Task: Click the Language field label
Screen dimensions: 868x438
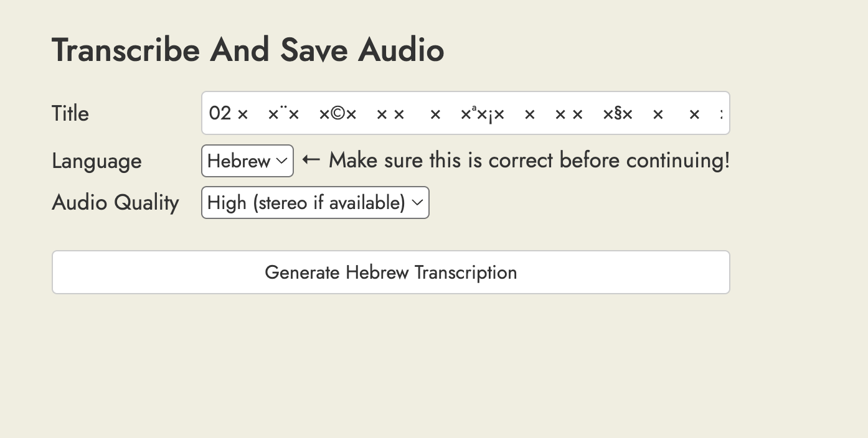Action: [97, 161]
